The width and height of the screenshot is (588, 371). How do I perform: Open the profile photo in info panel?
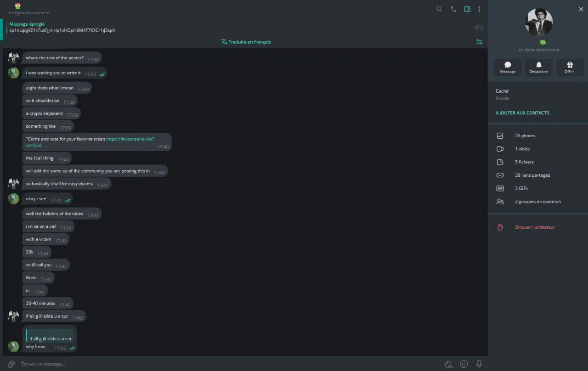[x=538, y=22]
